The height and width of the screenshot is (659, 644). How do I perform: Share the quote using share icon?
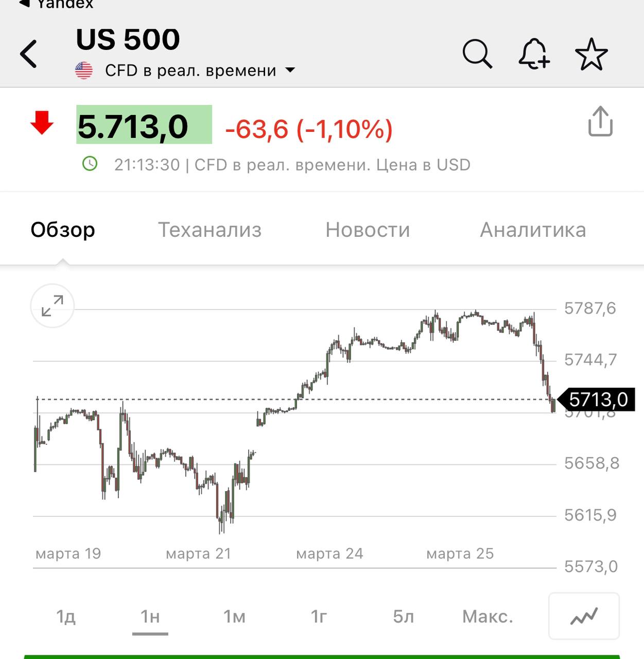[x=600, y=122]
